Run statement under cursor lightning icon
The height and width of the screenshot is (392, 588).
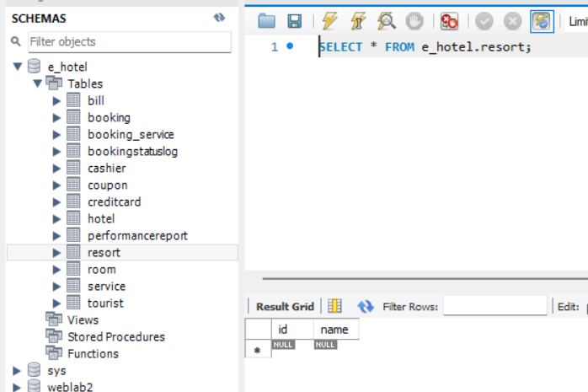point(358,21)
